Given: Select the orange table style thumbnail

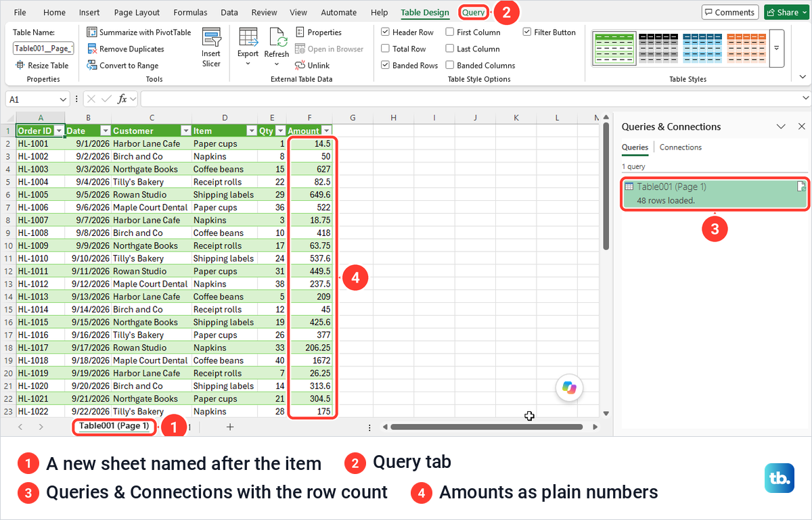Looking at the screenshot, I should [x=746, y=47].
